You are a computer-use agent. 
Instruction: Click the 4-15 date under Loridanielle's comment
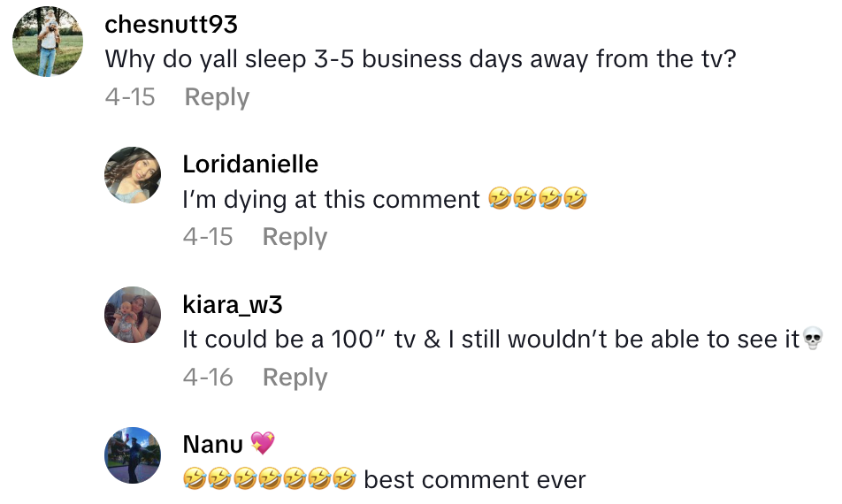click(x=208, y=237)
